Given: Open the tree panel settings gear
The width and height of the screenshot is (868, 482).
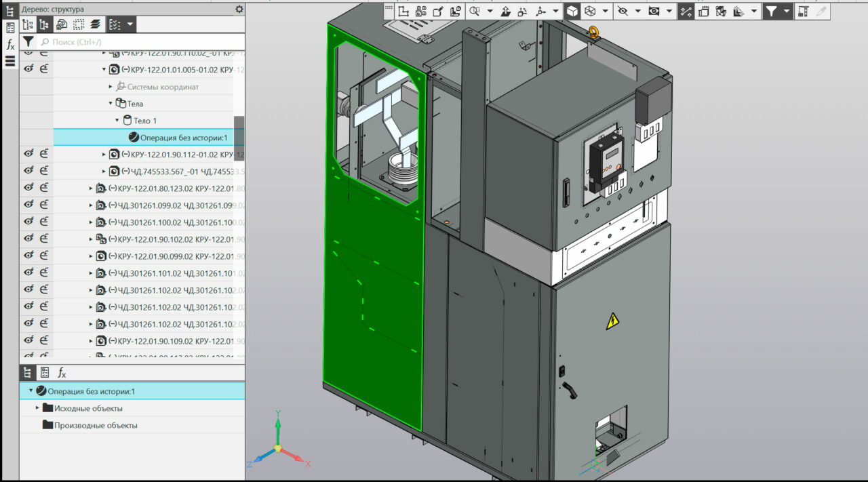Looking at the screenshot, I should coord(239,9).
